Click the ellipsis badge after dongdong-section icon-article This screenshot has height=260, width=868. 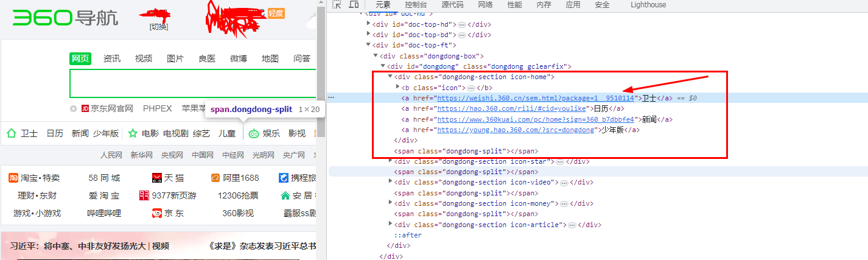point(572,225)
